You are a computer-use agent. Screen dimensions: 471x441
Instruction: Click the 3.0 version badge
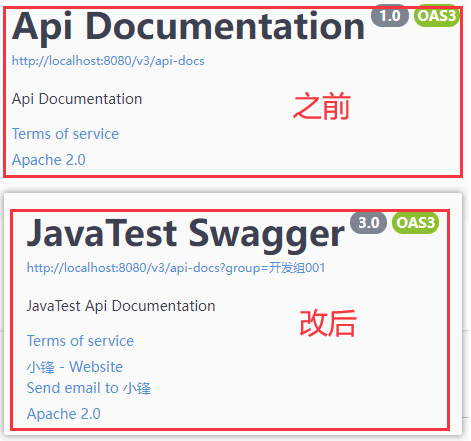point(369,223)
